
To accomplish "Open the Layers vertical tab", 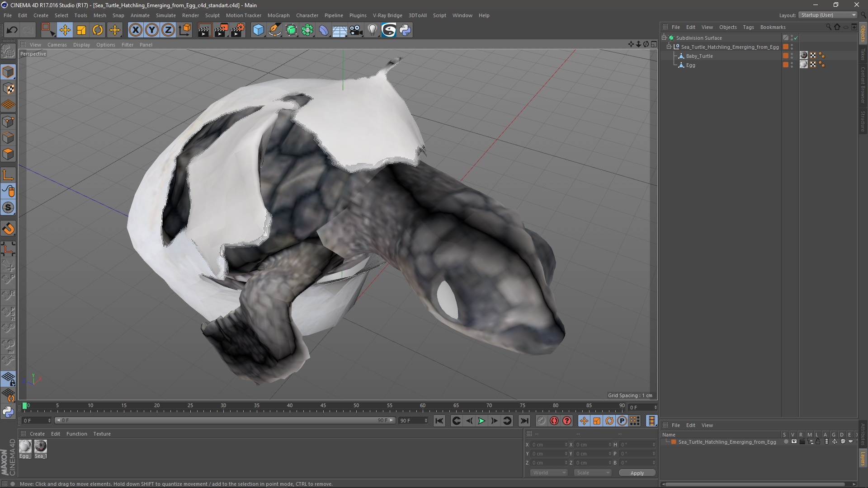I will pos(863,458).
